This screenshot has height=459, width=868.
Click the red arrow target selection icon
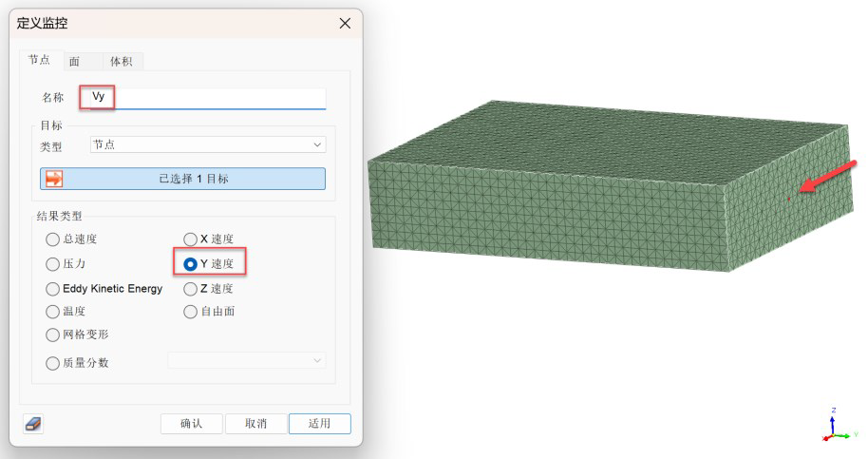[54, 179]
